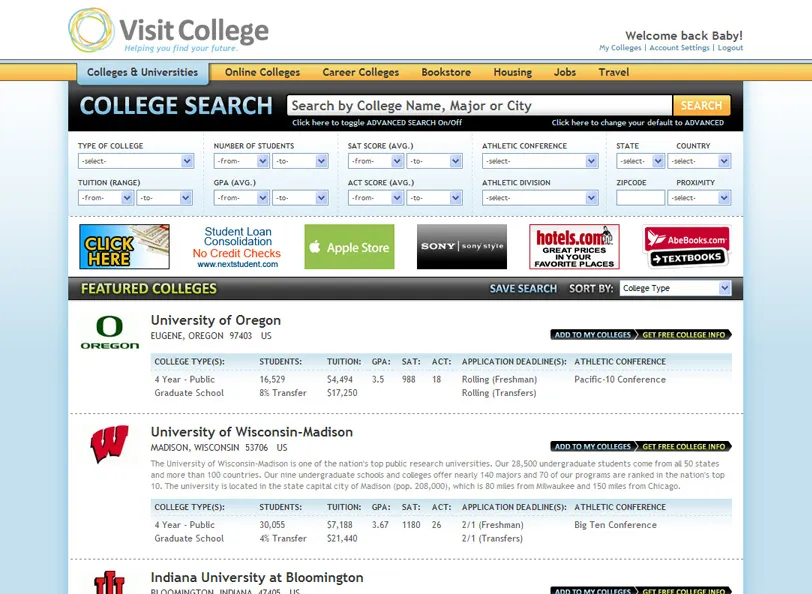Click the orange SEARCH button

click(x=702, y=106)
